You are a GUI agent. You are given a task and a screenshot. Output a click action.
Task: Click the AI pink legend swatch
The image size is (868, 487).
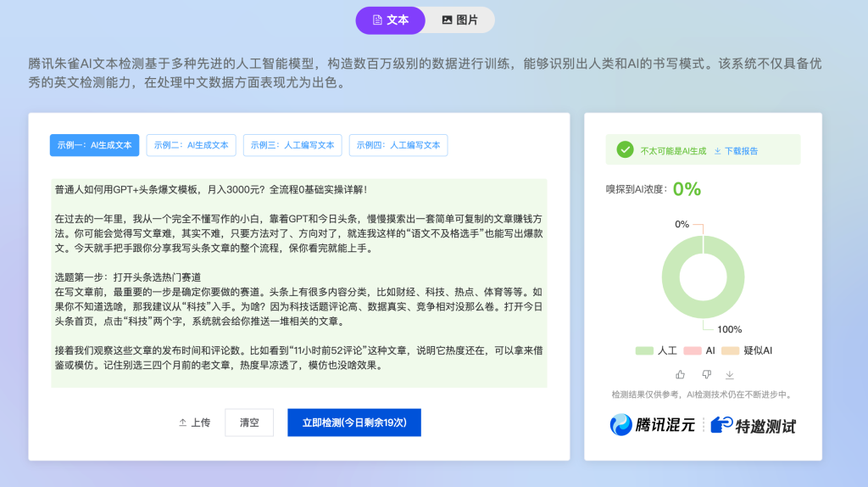[x=693, y=350]
